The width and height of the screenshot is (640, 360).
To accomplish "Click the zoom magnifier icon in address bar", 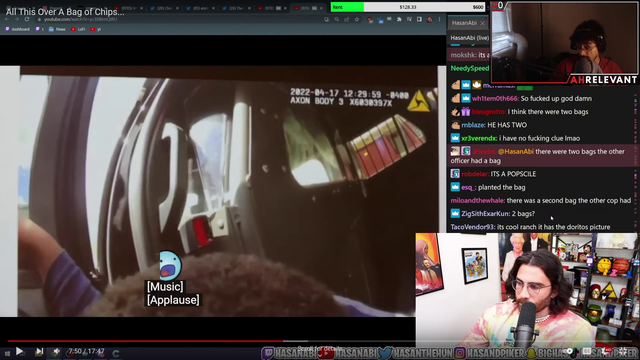I will coord(336,19).
